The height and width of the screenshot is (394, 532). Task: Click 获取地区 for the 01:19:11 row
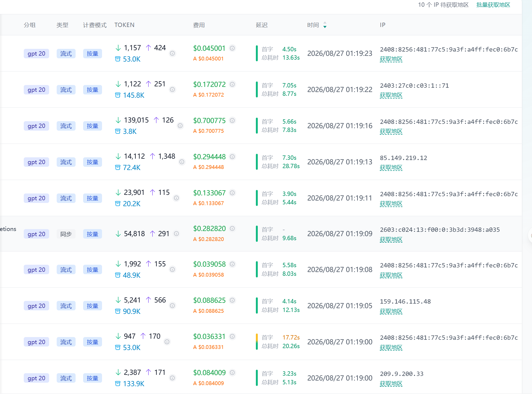[391, 204]
